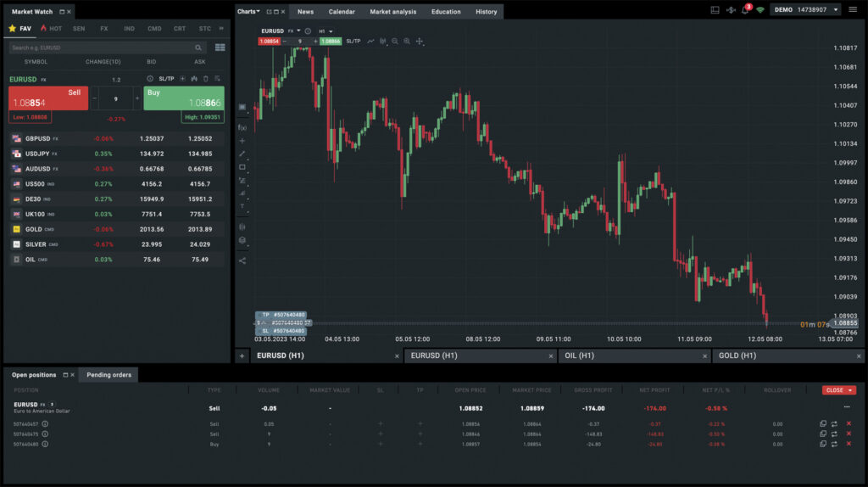The image size is (868, 487).
Task: Click the red Sell button at 1.08854
Action: click(48, 98)
